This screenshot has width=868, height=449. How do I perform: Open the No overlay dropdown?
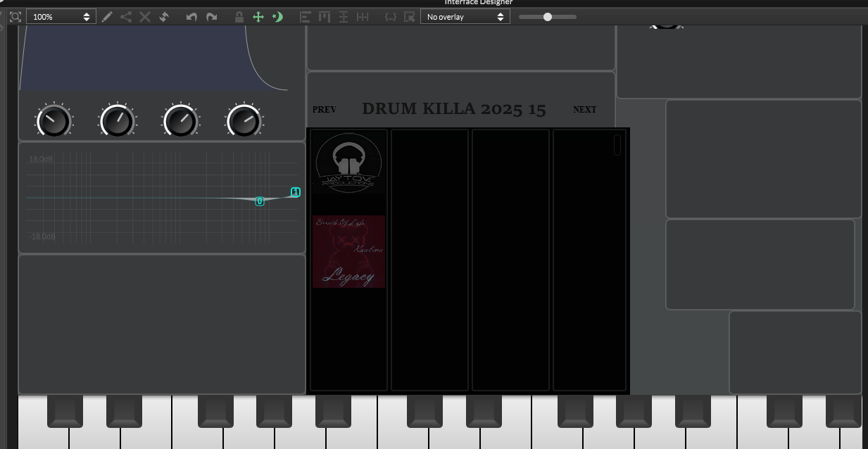(x=465, y=16)
